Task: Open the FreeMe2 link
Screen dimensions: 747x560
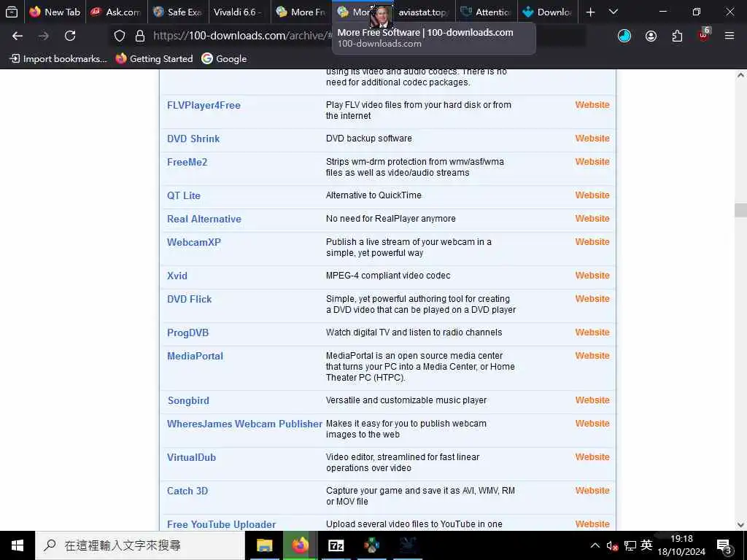Action: [x=187, y=162]
